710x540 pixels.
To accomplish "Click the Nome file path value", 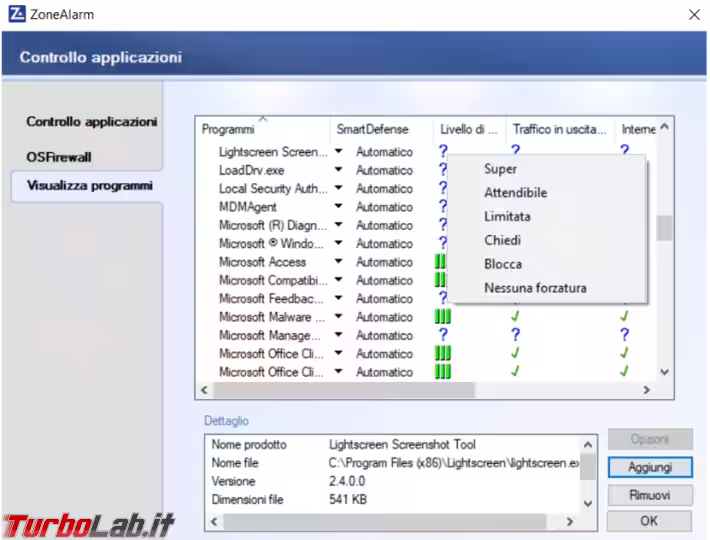I will click(x=453, y=463).
